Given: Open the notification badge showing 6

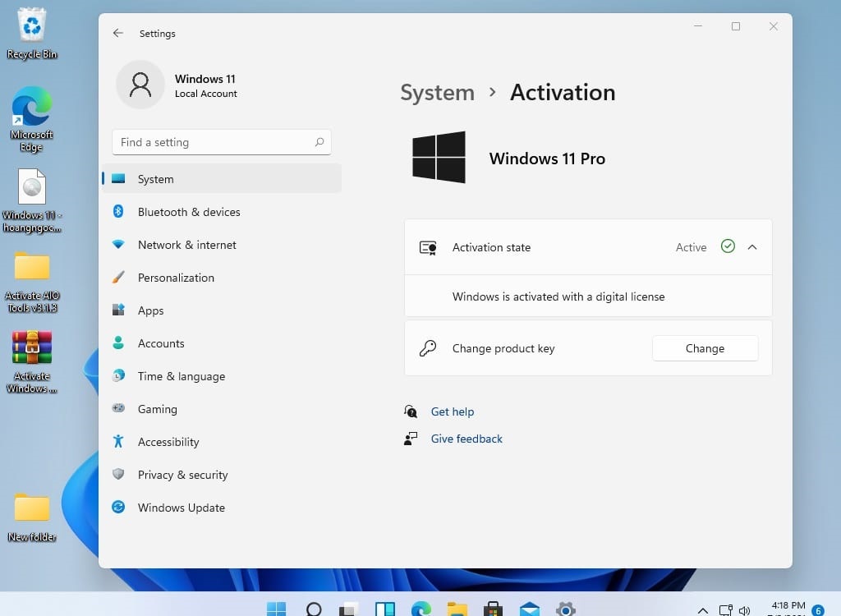Looking at the screenshot, I should (818, 610).
